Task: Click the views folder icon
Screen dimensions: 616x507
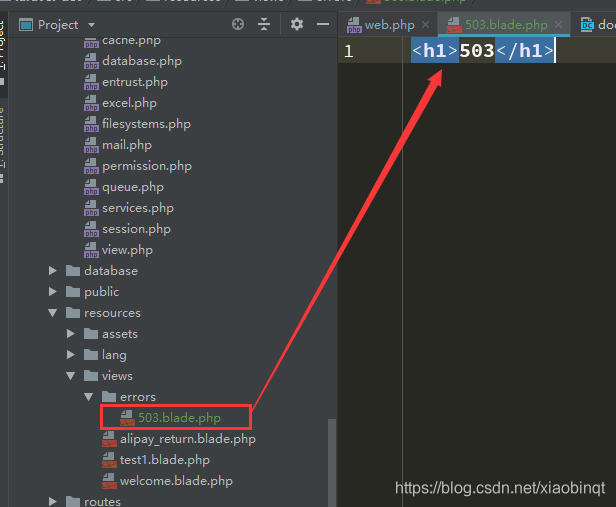Action: (x=91, y=376)
